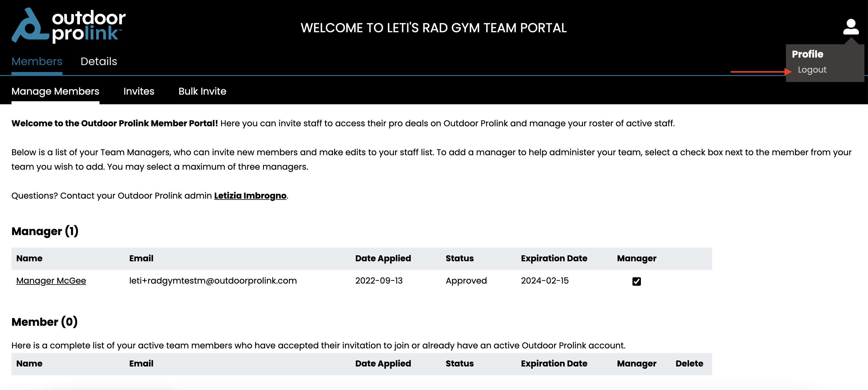The height and width of the screenshot is (390, 868).
Task: Uncheck Manager checkbox for Manager McGee
Action: point(636,281)
